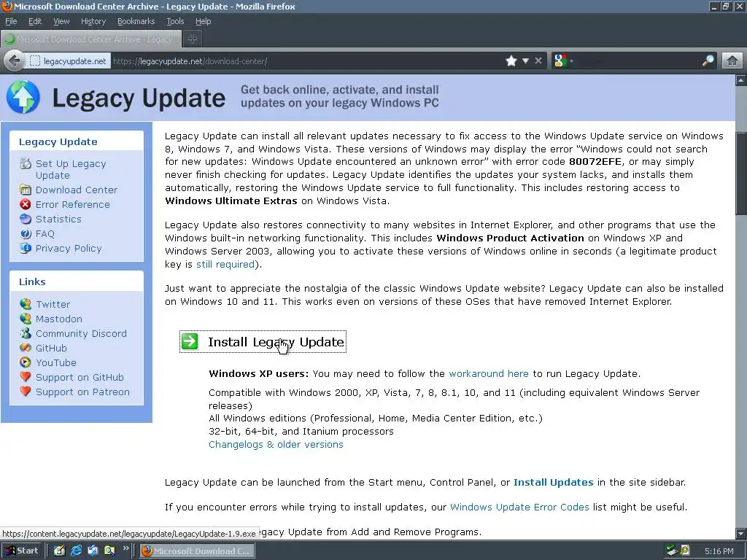Open the Community Discord link
Image resolution: width=747 pixels, height=560 pixels.
tap(82, 333)
